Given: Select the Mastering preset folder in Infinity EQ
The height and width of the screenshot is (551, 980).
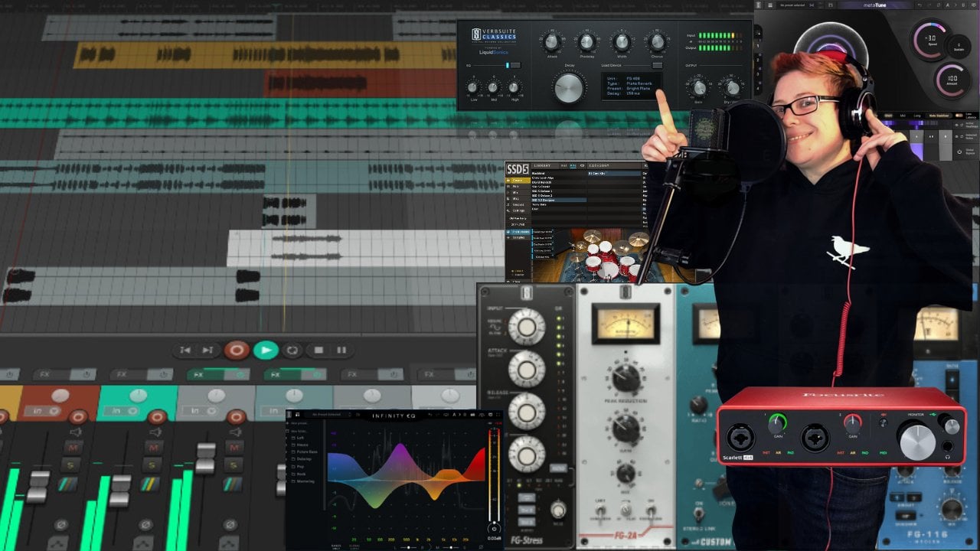Looking at the screenshot, I should [306, 481].
